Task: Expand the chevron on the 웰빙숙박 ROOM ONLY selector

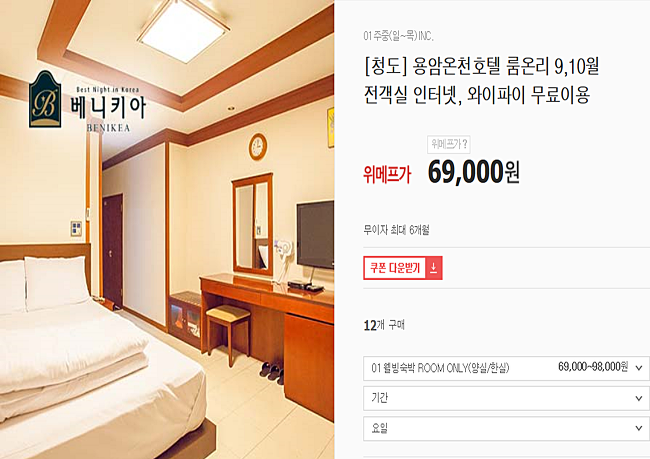Action: [x=639, y=368]
